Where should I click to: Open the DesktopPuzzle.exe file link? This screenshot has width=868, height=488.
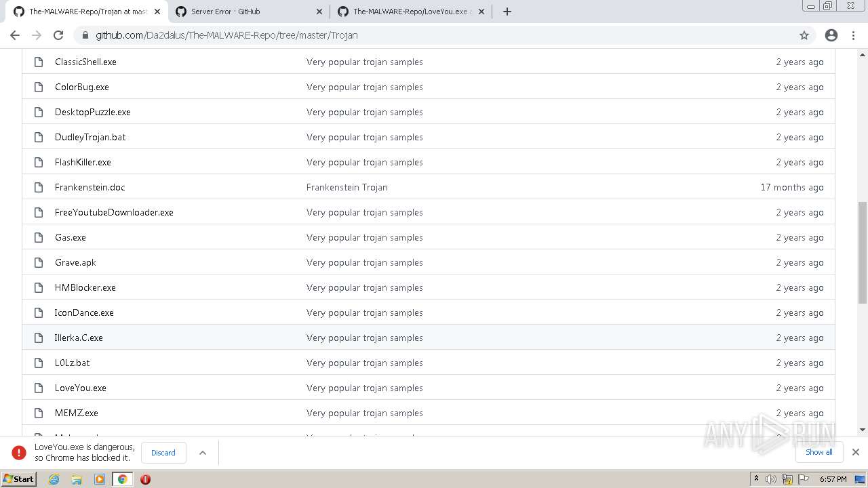pos(93,112)
